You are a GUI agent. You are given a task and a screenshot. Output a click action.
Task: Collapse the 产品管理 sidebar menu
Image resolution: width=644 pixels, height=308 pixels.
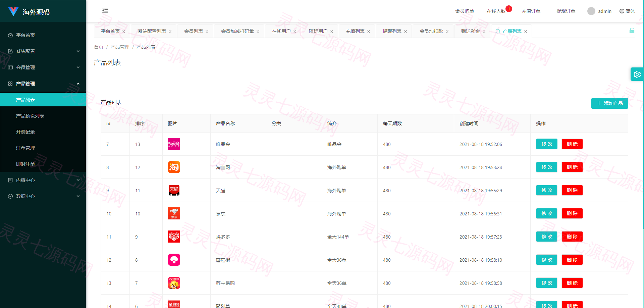(x=43, y=84)
